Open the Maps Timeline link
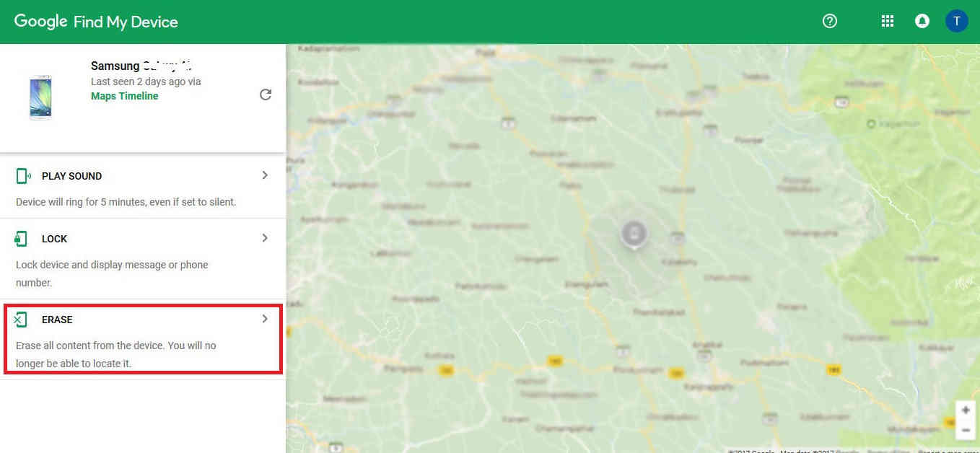This screenshot has width=980, height=453. (x=124, y=96)
